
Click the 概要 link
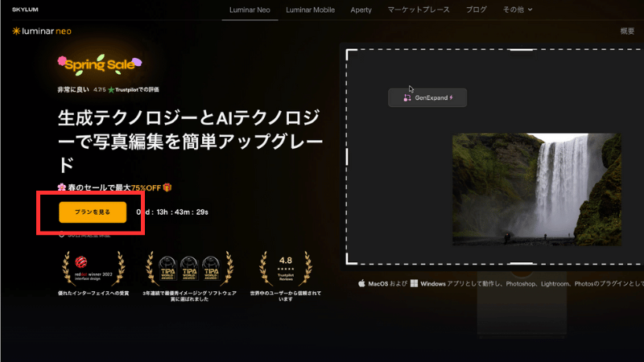[627, 31]
